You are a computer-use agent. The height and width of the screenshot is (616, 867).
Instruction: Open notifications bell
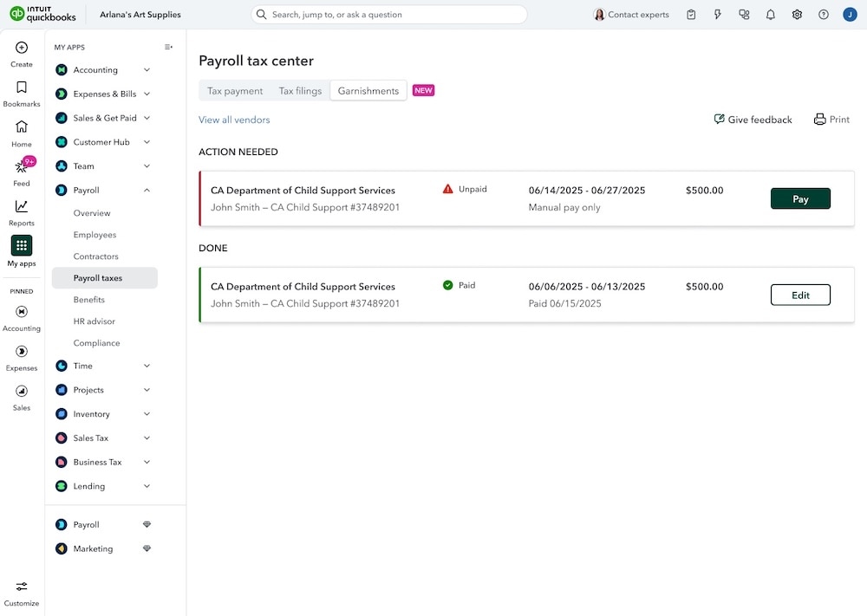[770, 14]
